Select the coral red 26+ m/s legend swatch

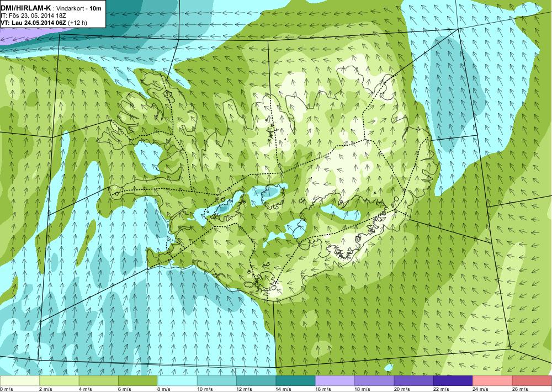532,381
